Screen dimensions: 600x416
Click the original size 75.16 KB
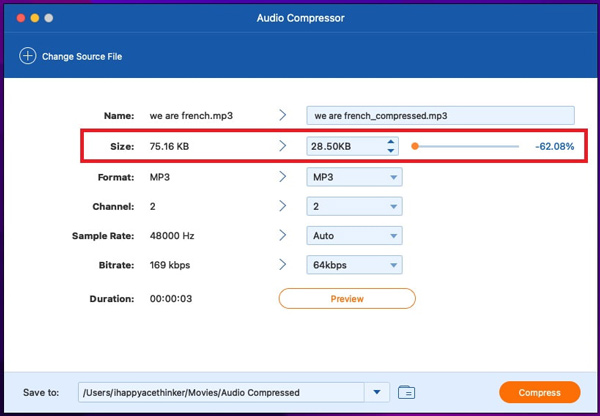(169, 147)
